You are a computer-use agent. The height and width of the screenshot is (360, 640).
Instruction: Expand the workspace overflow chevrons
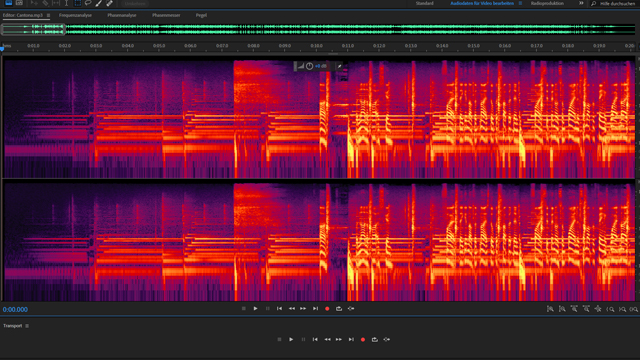tap(581, 3)
